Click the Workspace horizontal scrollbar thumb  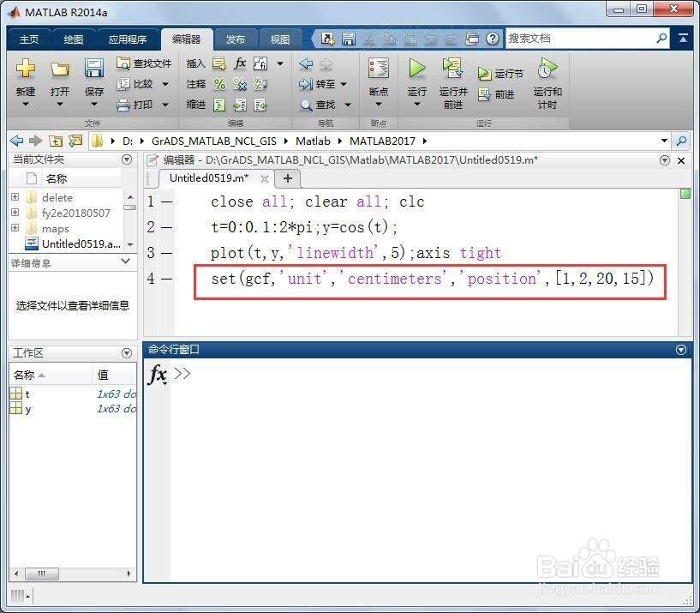pos(41,574)
